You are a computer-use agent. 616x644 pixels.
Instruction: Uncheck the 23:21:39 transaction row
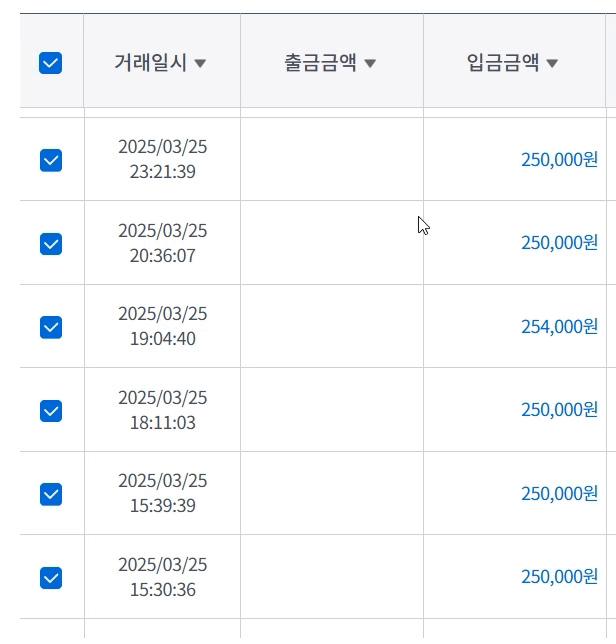51,160
